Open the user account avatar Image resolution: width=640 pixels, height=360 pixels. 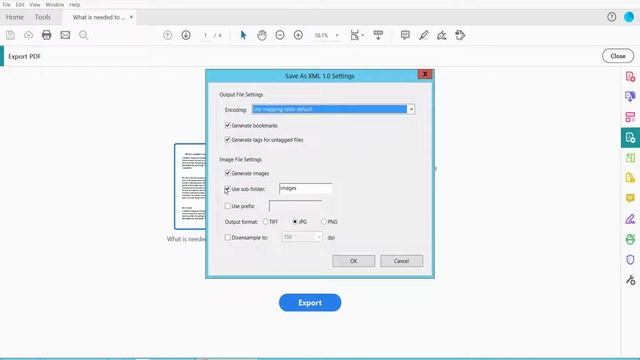click(x=629, y=17)
